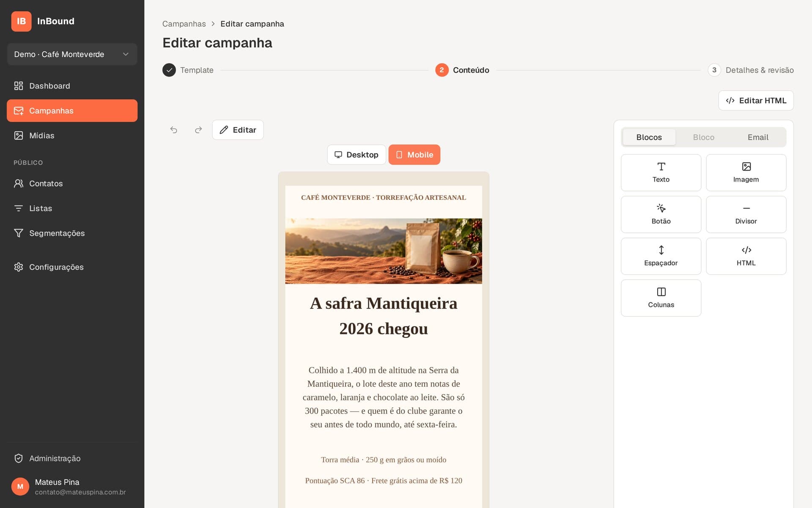Open the Mateus Pina user profile

tap(72, 487)
